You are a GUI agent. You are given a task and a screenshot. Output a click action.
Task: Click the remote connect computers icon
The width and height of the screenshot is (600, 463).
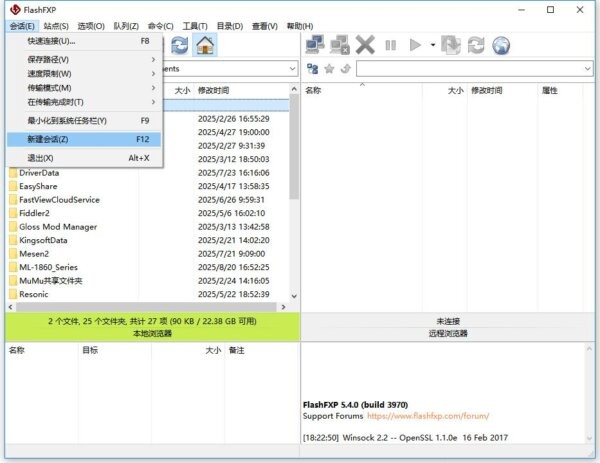(x=315, y=45)
